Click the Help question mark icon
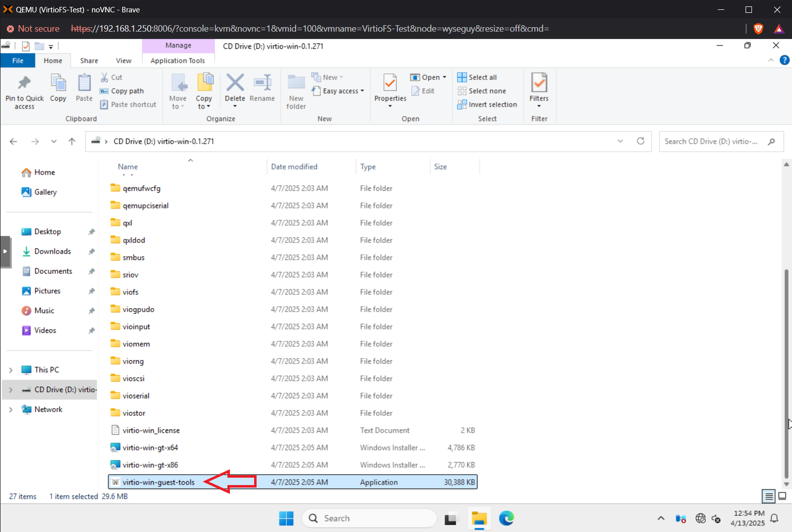The width and height of the screenshot is (792, 532). click(785, 60)
